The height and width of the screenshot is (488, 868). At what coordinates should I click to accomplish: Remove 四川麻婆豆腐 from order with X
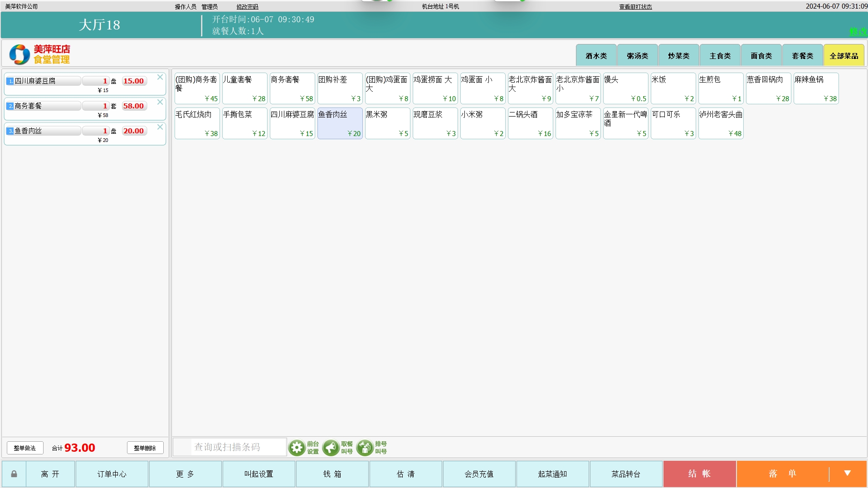160,78
